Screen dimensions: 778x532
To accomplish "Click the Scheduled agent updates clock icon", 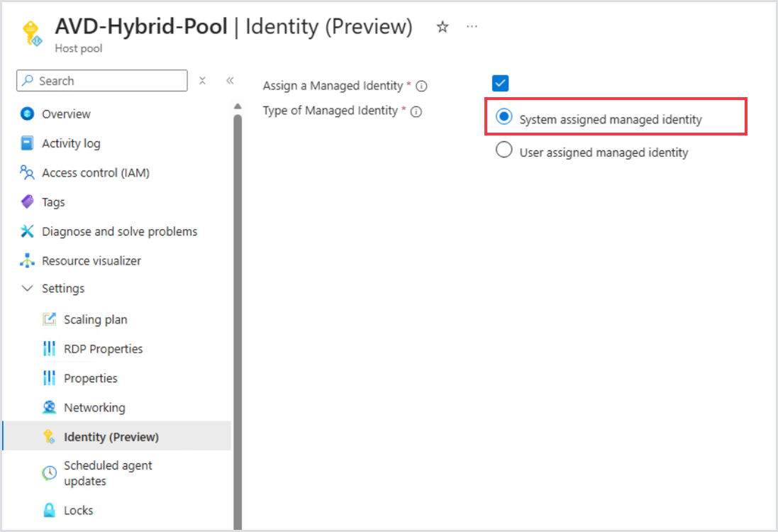I will 49,473.
